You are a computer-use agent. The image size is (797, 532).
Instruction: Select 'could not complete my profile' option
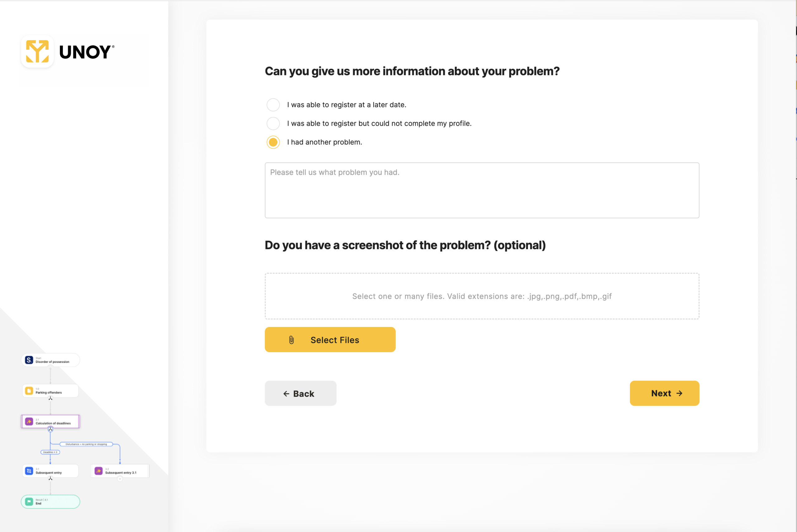tap(273, 124)
